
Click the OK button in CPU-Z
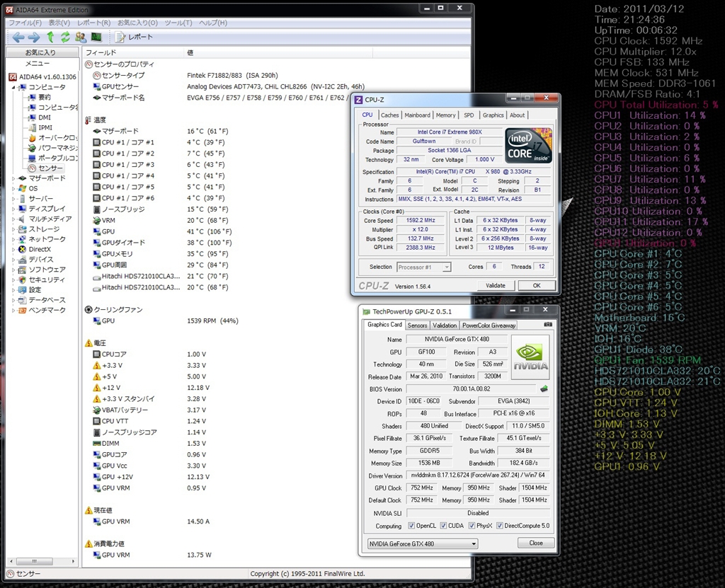click(537, 286)
